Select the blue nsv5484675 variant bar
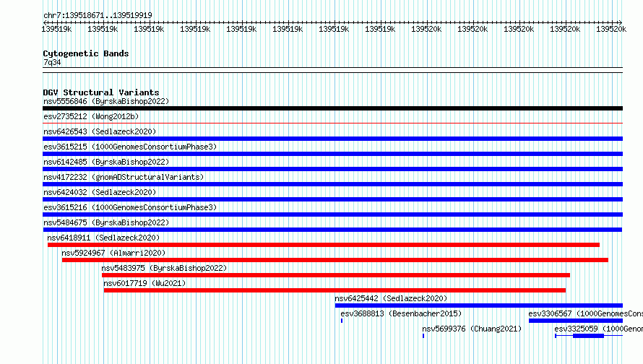 click(332, 230)
